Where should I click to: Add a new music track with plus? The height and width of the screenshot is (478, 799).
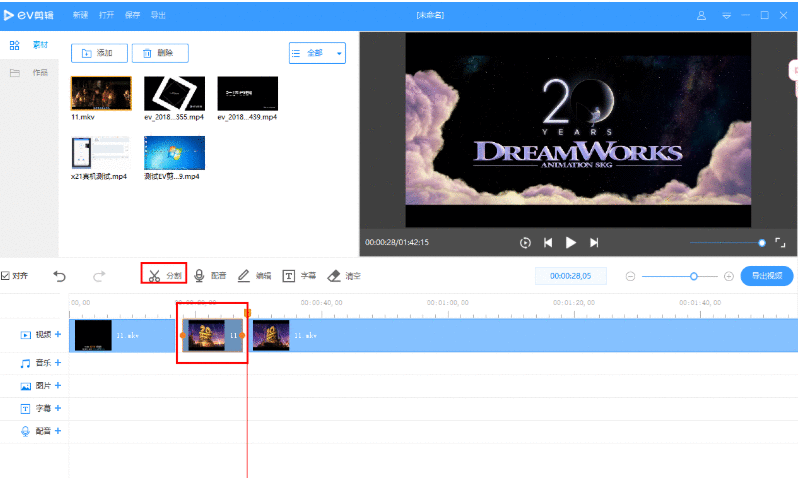coord(58,363)
